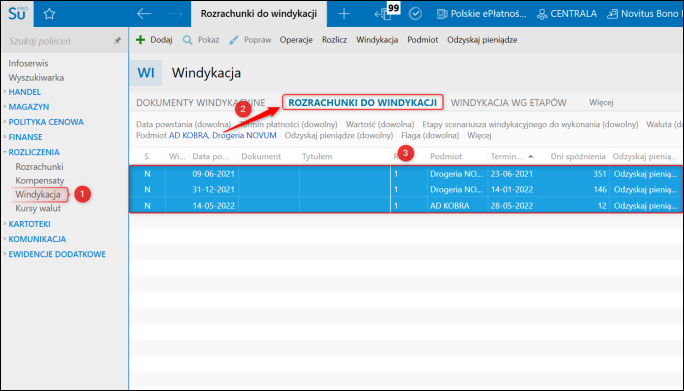The image size is (684, 391).
Task: Click the Popraw brush icon
Action: click(x=234, y=40)
